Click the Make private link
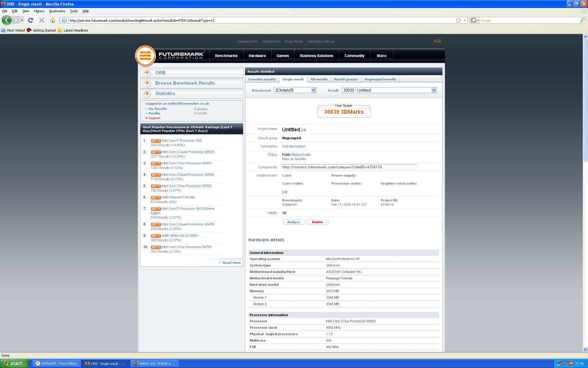Screen dimensions: 588x368 coord(301,155)
